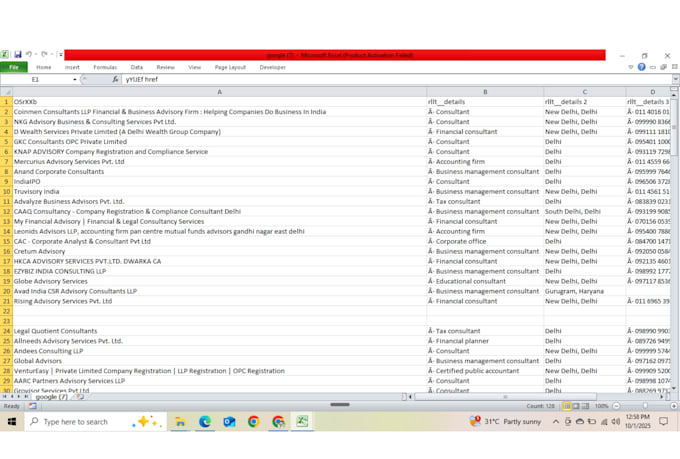Click the Excel icon in the taskbar
Viewport: 680px width, 459px height.
pos(302,422)
